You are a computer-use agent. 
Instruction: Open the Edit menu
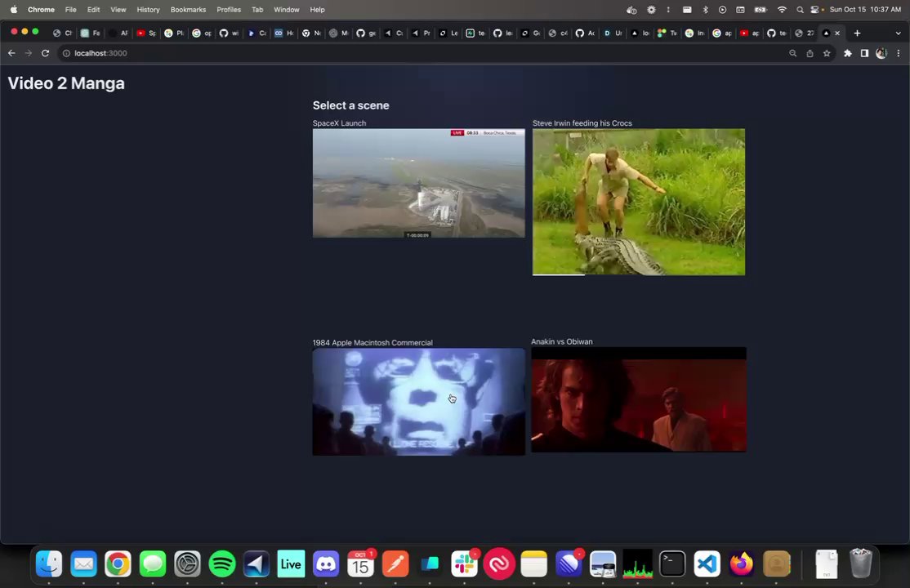(93, 9)
